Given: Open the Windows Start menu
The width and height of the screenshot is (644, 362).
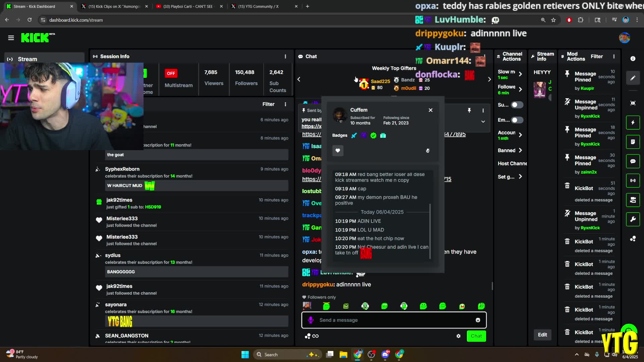Looking at the screenshot, I should click(x=245, y=355).
